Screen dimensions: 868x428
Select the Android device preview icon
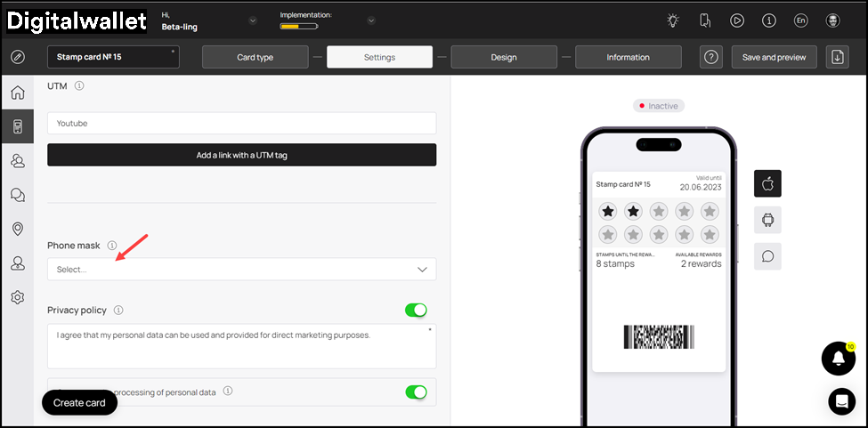coord(767,219)
